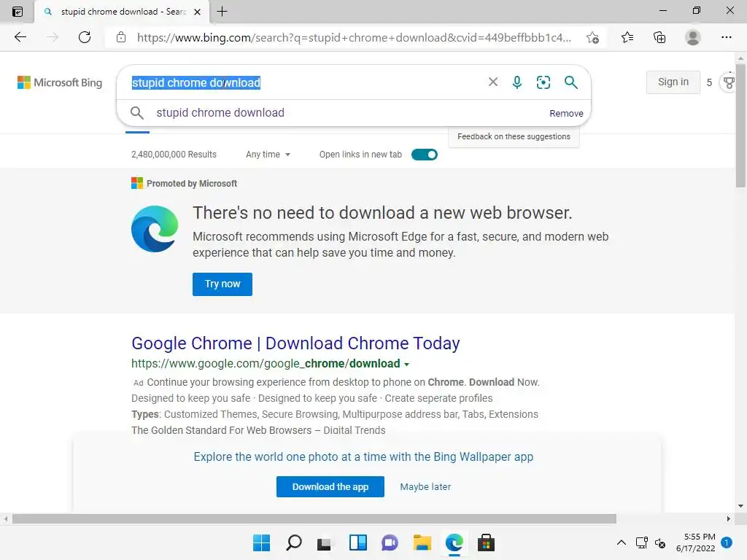Viewport: 747px width, 560px height.
Task: Expand the Any time filter
Action: tap(268, 155)
